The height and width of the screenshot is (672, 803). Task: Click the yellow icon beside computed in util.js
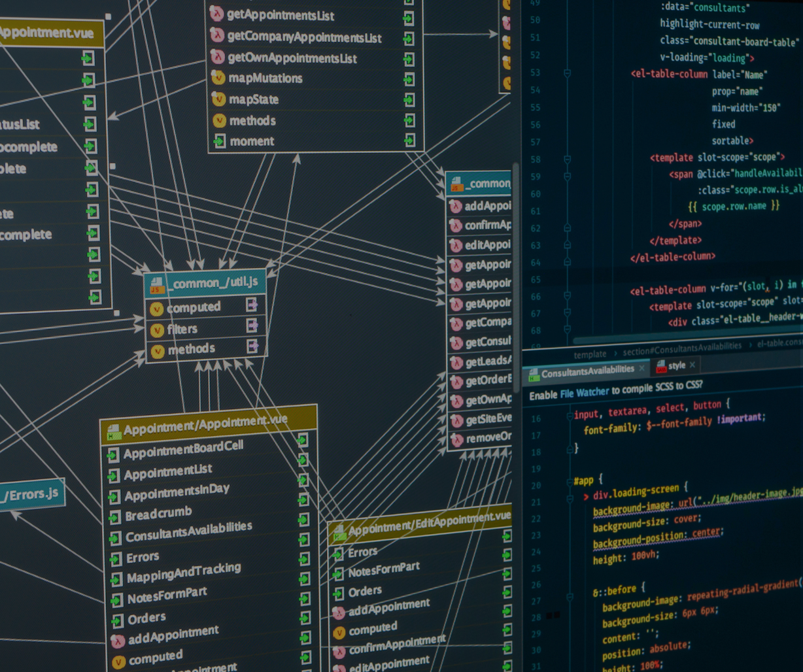157,309
